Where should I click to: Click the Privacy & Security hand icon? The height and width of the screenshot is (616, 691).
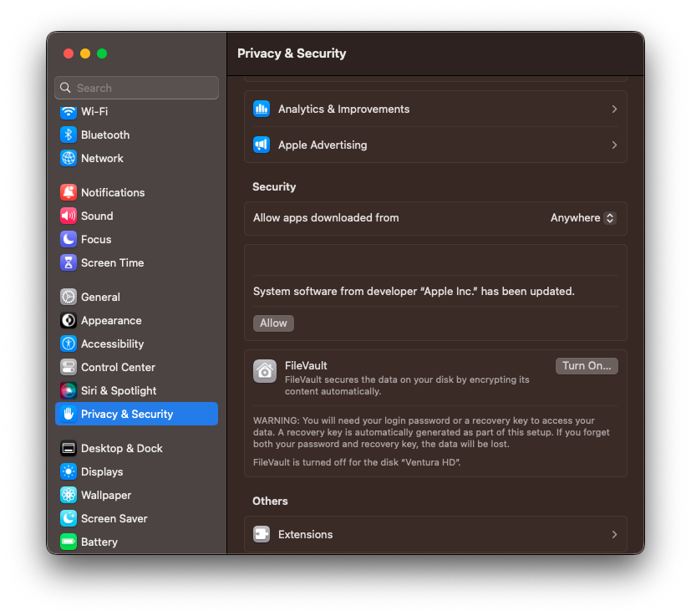click(x=69, y=414)
